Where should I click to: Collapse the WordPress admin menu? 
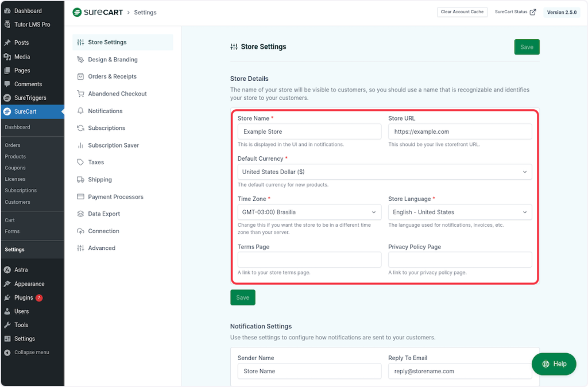point(31,352)
